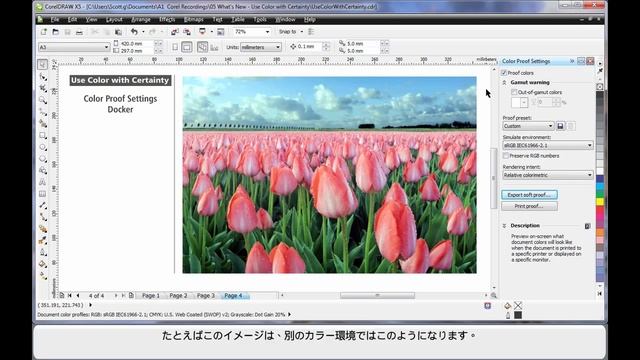Select the Text tool in toolbox
Image resolution: width=640 pixels, height=360 pixels.
(x=42, y=182)
